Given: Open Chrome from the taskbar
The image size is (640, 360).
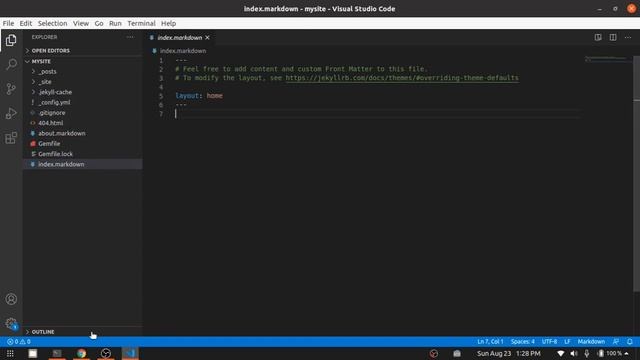Looking at the screenshot, I should (81, 353).
